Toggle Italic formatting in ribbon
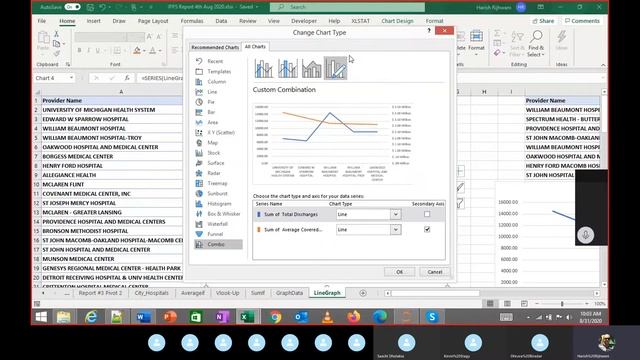Image resolution: width=640 pixels, height=360 pixels. click(x=88, y=50)
